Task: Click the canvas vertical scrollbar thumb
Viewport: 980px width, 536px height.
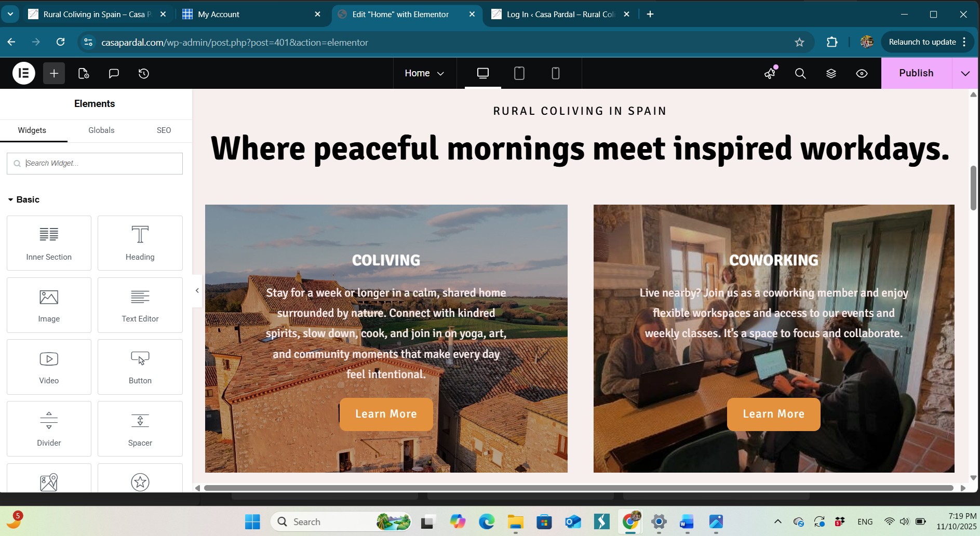Action: coord(973,187)
